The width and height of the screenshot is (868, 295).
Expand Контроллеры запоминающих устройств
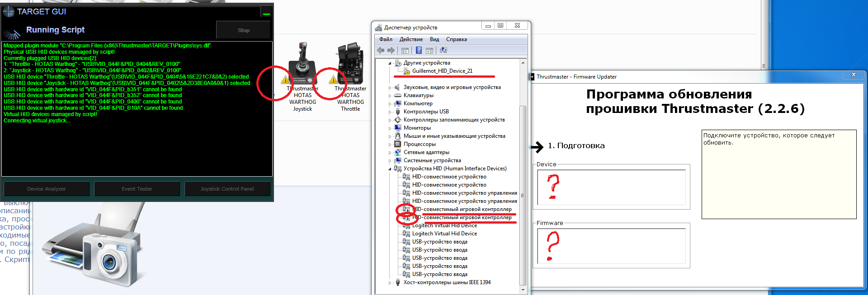point(390,120)
